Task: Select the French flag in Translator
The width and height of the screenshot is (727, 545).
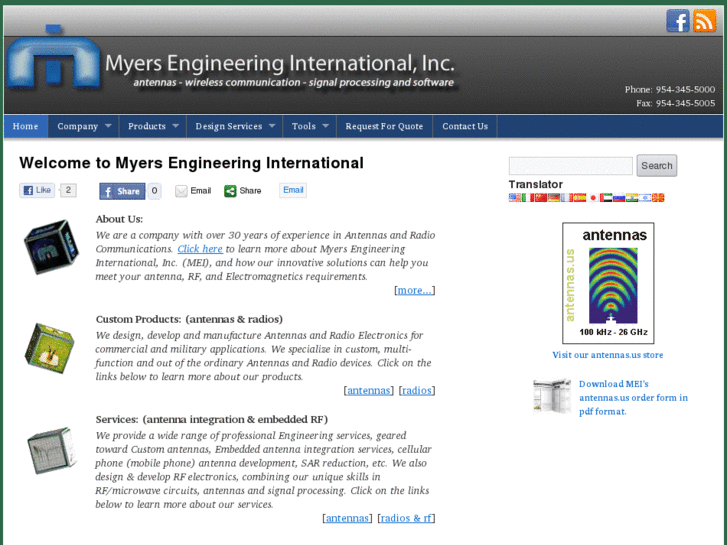Action: tap(567, 198)
